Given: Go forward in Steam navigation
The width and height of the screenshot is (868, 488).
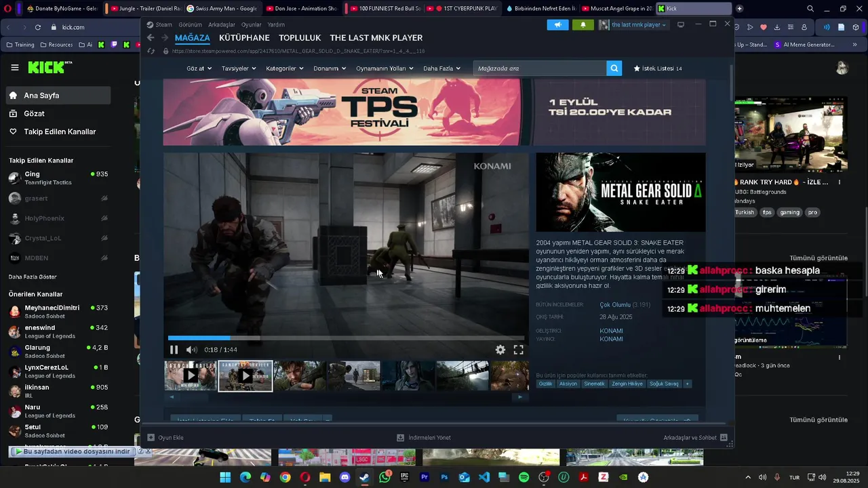Looking at the screenshot, I should pos(165,38).
